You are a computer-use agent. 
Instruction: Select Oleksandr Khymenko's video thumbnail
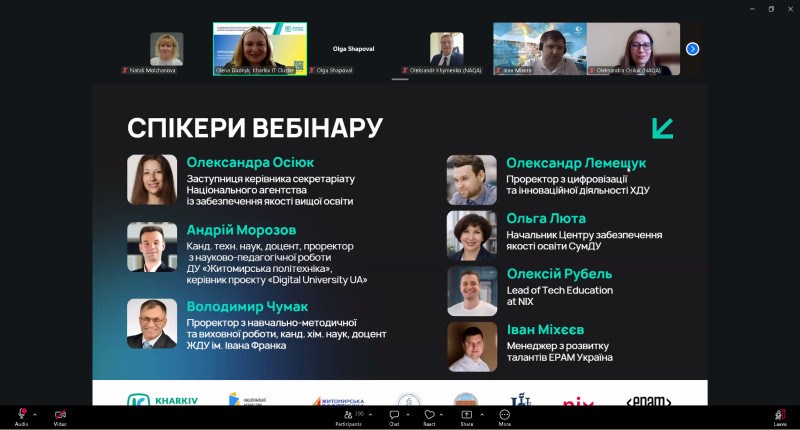[x=446, y=49]
